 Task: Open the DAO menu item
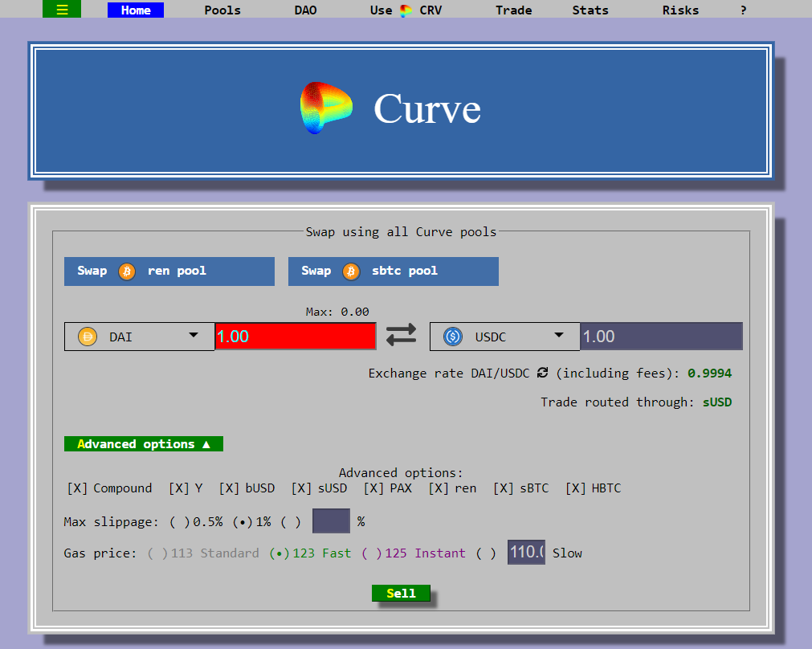(x=305, y=10)
